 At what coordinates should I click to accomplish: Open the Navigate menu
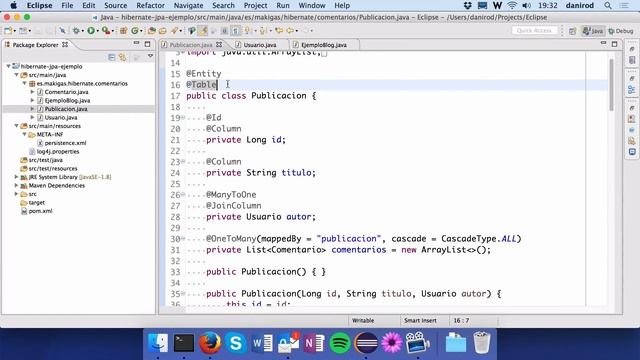[x=188, y=6]
